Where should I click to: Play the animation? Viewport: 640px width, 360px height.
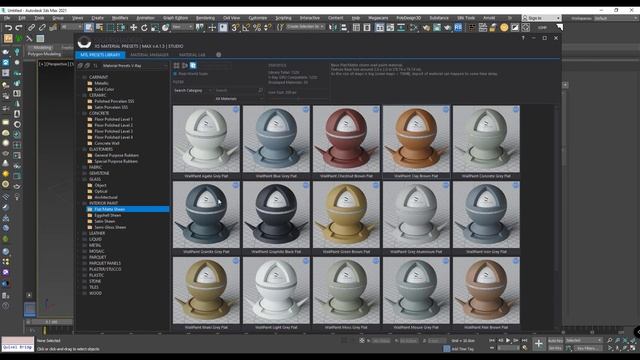(x=508, y=340)
